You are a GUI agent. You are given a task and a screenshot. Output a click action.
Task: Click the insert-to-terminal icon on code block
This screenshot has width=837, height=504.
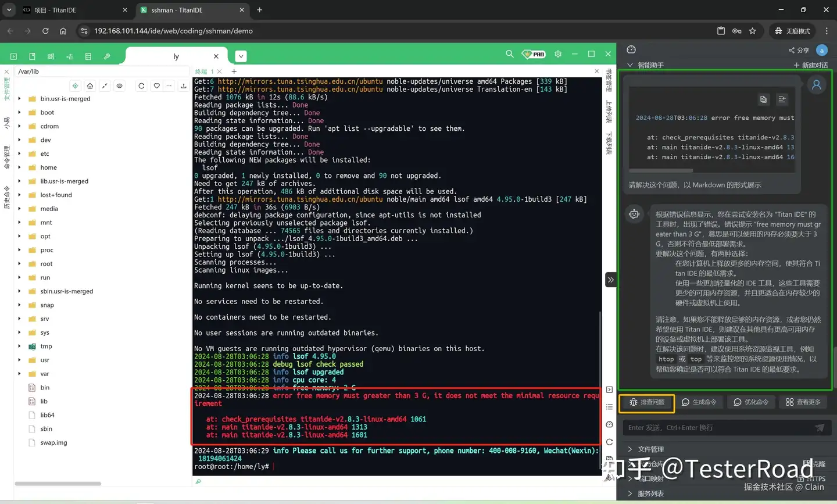tap(782, 99)
